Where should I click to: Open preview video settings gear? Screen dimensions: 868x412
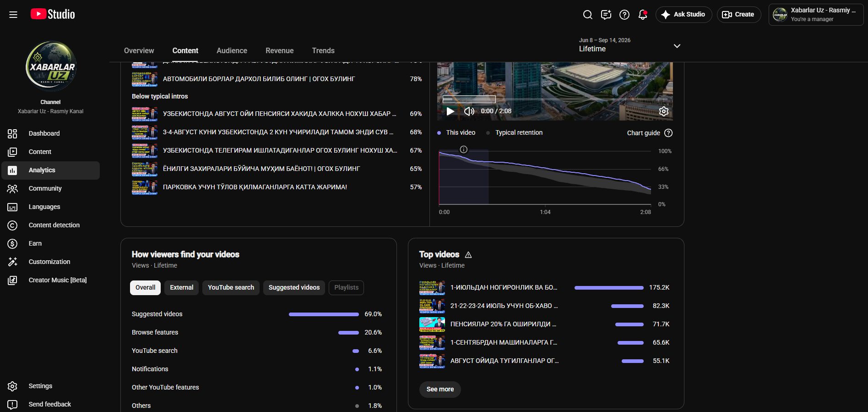pos(664,111)
